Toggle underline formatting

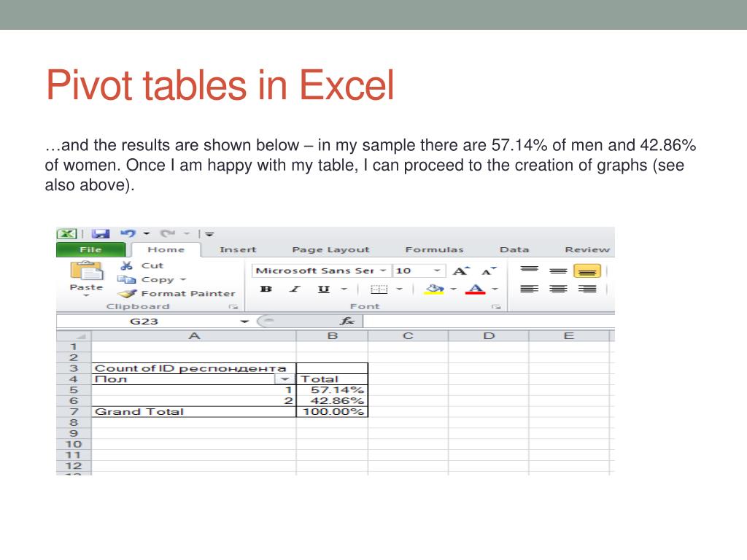tap(323, 289)
